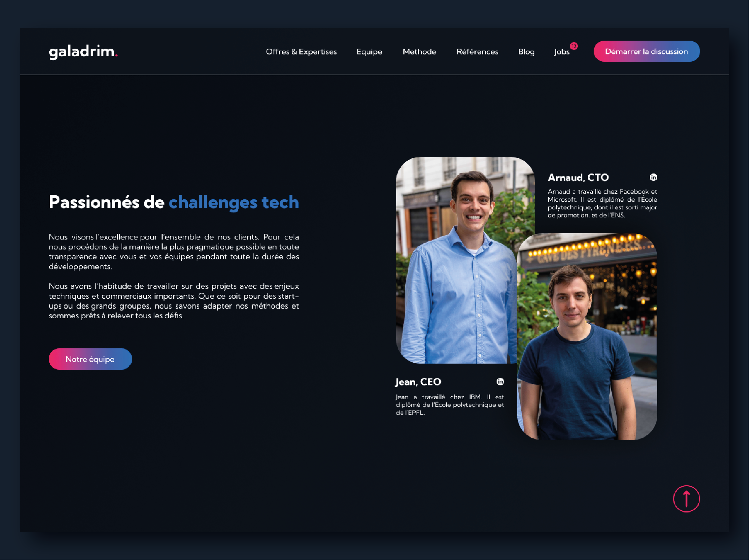Viewport: 749px width, 560px height.
Task: Open Offres & Expertises menu
Action: [x=301, y=52]
